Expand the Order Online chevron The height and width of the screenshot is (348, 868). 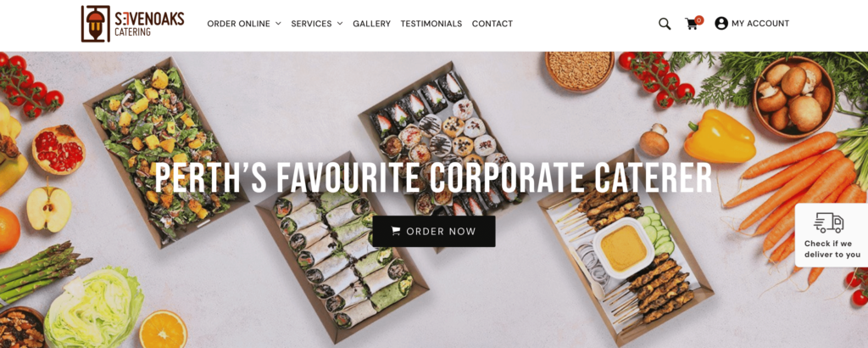pos(278,24)
